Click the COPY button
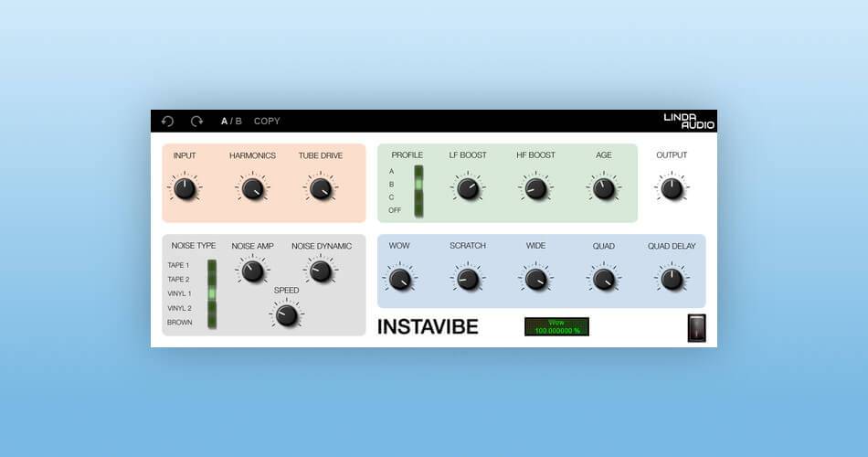The height and width of the screenshot is (457, 868). coord(267,122)
